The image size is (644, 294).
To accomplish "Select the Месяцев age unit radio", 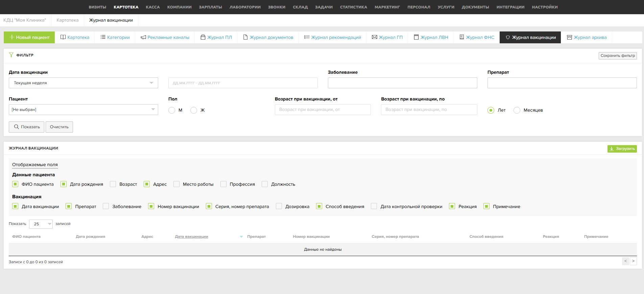I will [517, 110].
